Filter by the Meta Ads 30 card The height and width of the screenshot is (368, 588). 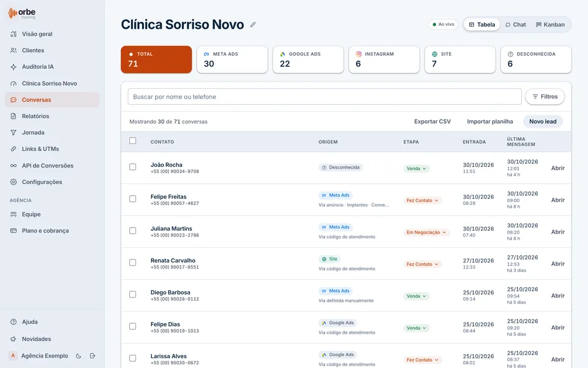[x=232, y=59]
